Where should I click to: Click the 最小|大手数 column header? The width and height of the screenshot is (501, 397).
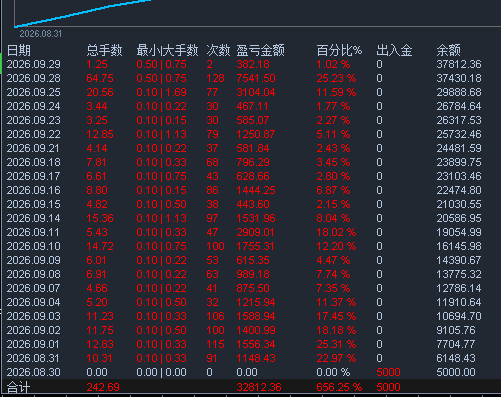(167, 51)
